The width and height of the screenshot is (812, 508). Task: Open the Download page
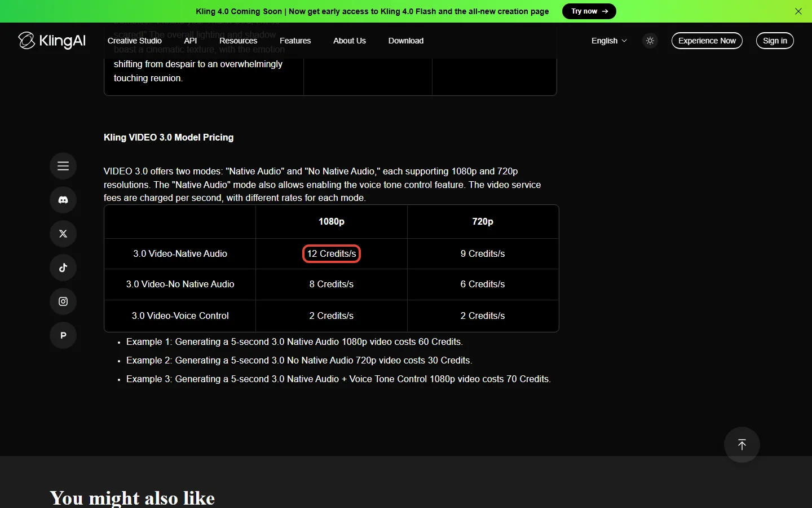406,41
